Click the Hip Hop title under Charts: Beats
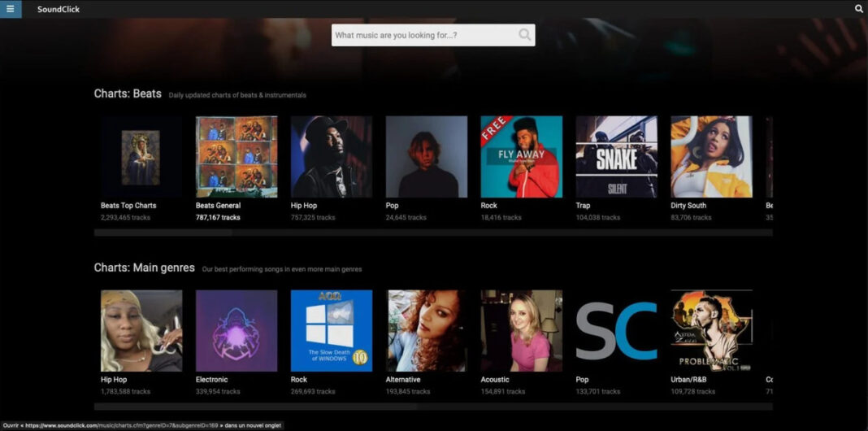Screen dimensions: 868x431 click(304, 206)
